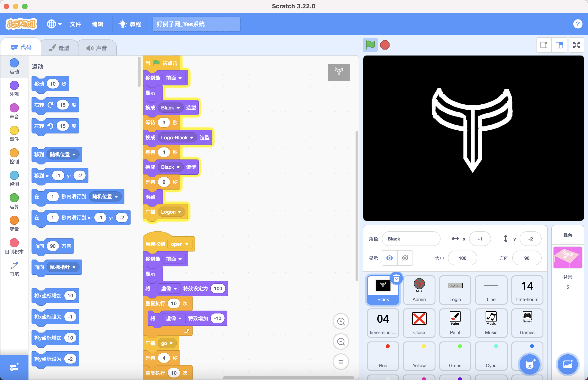Viewport: 588px width, 380px height.
Task: Select the 声音 sound block category
Action: pyautogui.click(x=14, y=111)
